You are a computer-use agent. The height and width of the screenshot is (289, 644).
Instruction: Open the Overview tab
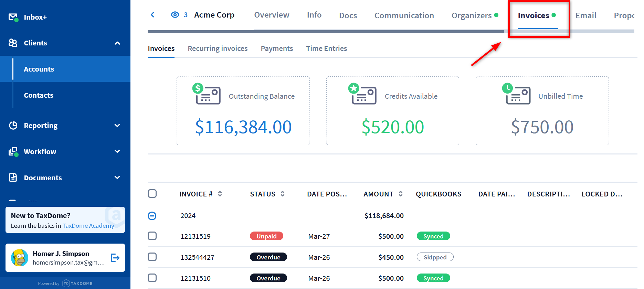coord(272,15)
